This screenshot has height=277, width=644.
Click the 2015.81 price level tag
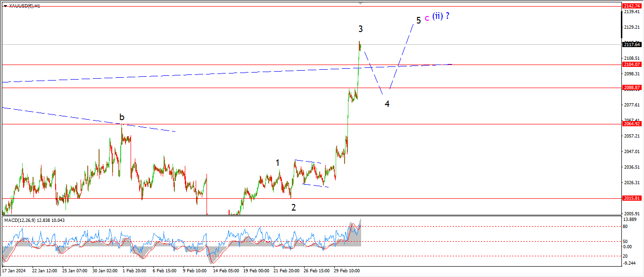[631, 198]
